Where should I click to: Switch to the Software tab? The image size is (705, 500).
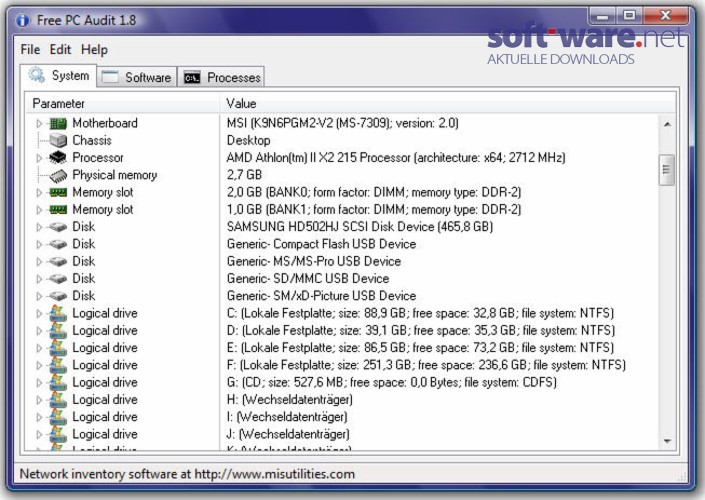(x=137, y=77)
